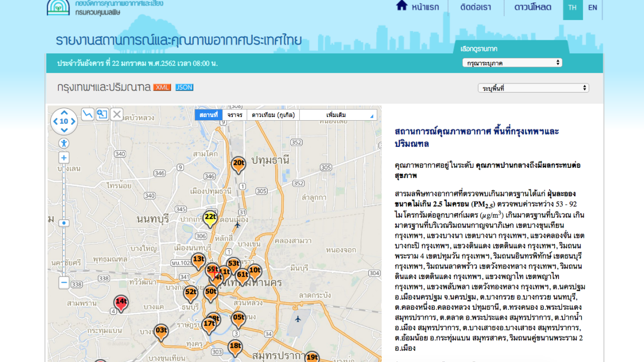Toggle the traffic (จราจร) map layer

[234, 115]
